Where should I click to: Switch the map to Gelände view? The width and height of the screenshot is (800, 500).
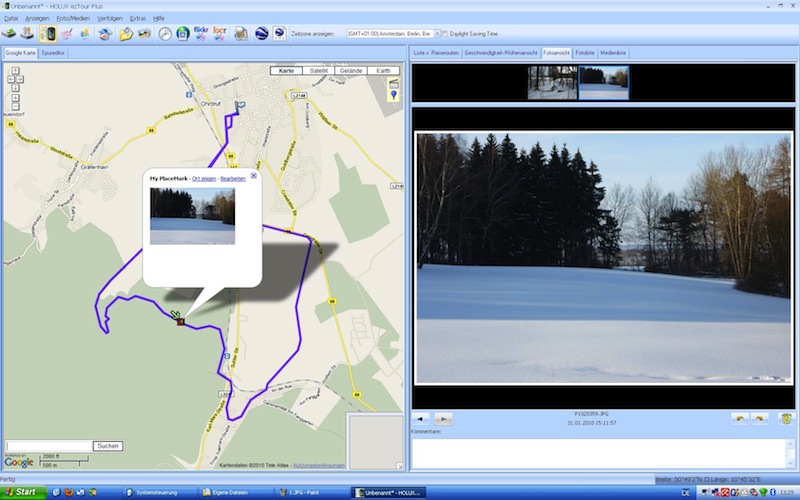(349, 71)
